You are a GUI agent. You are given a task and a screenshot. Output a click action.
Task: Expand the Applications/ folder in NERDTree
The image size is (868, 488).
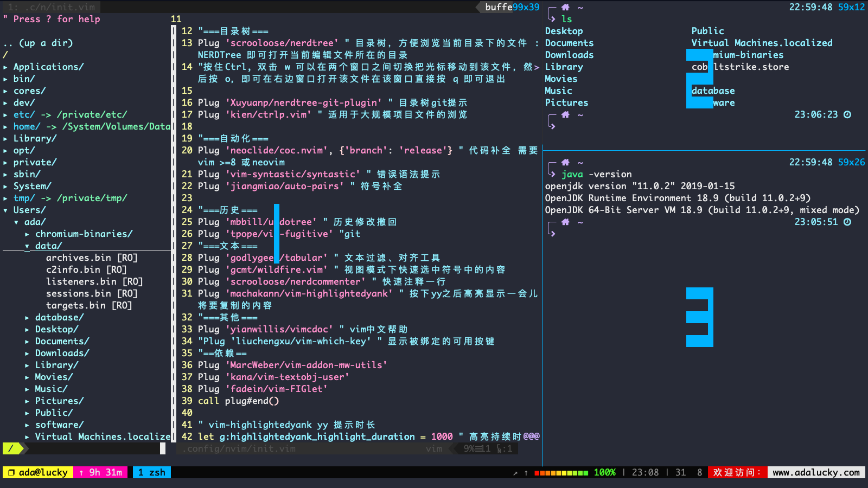(5, 66)
